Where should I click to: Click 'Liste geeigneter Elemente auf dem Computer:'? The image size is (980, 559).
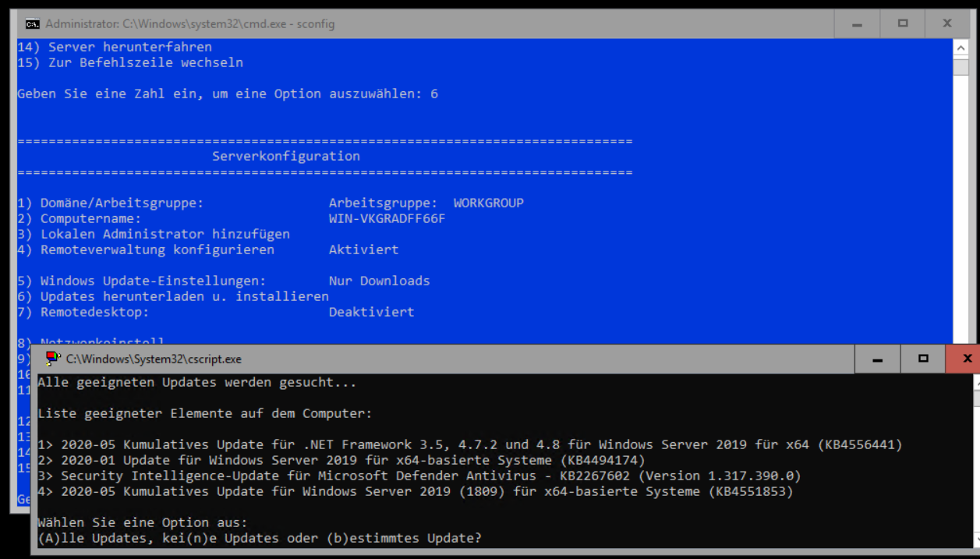(x=205, y=413)
